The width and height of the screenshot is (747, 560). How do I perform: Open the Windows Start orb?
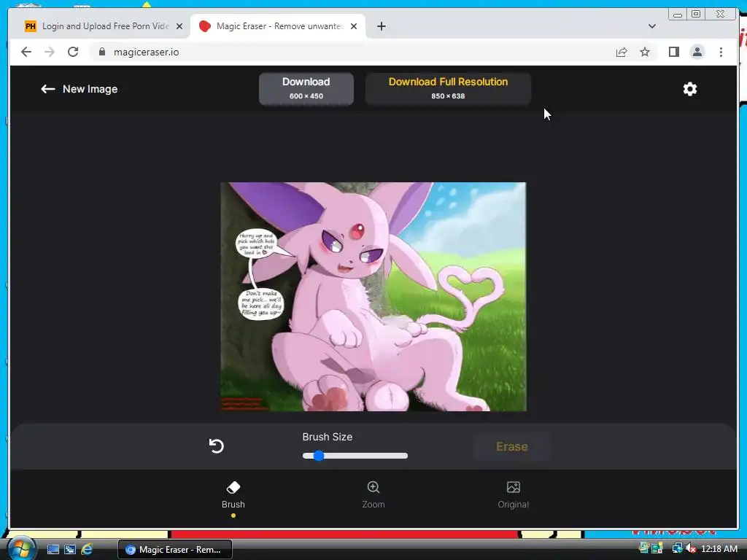click(20, 549)
